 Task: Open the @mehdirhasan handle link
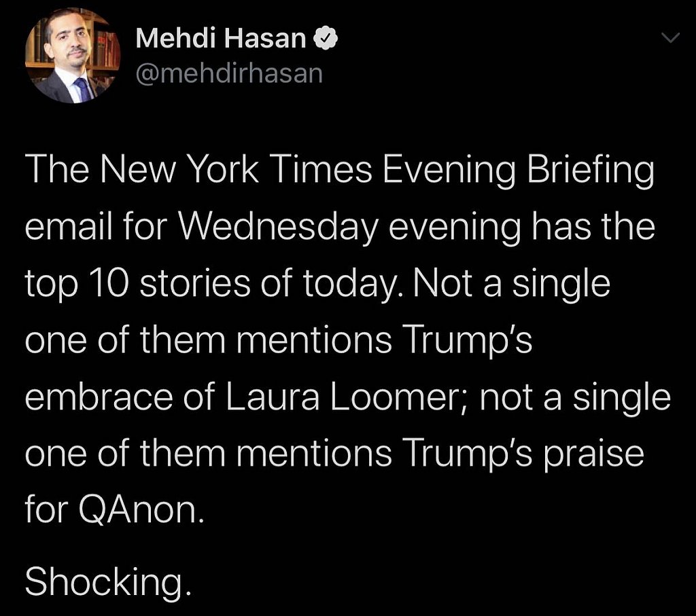point(230,73)
